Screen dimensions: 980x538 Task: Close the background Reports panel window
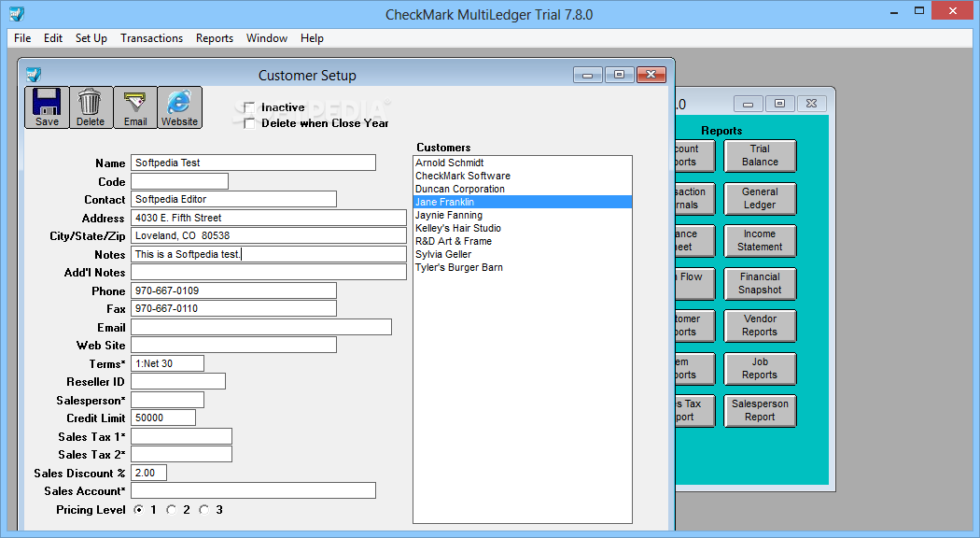(x=811, y=104)
